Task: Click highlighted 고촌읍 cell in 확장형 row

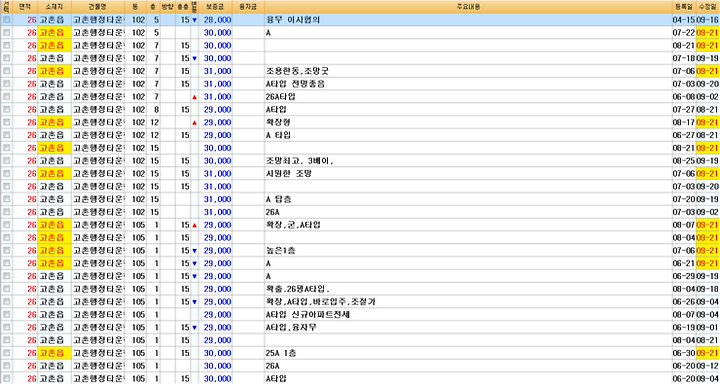Action: point(55,123)
